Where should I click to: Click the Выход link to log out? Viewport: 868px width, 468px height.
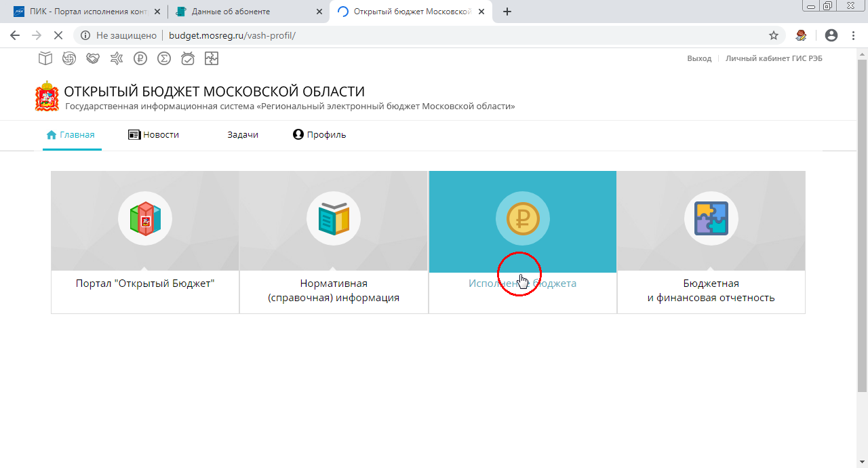coord(699,58)
